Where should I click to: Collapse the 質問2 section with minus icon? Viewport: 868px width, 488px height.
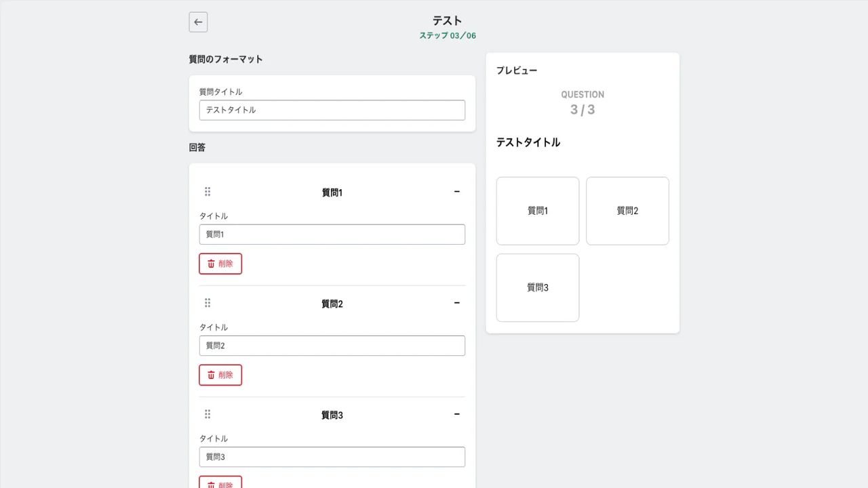point(456,303)
